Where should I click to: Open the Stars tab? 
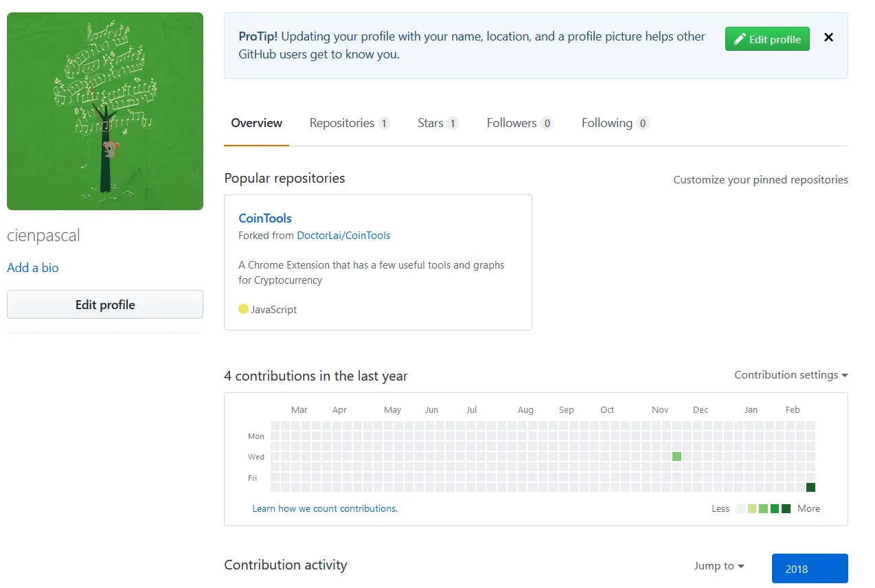pos(438,123)
